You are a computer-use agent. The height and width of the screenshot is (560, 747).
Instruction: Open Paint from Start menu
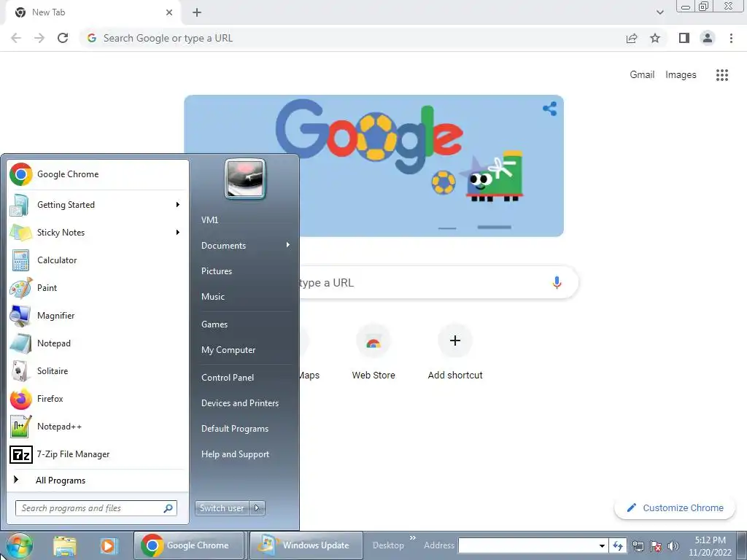click(x=98, y=287)
